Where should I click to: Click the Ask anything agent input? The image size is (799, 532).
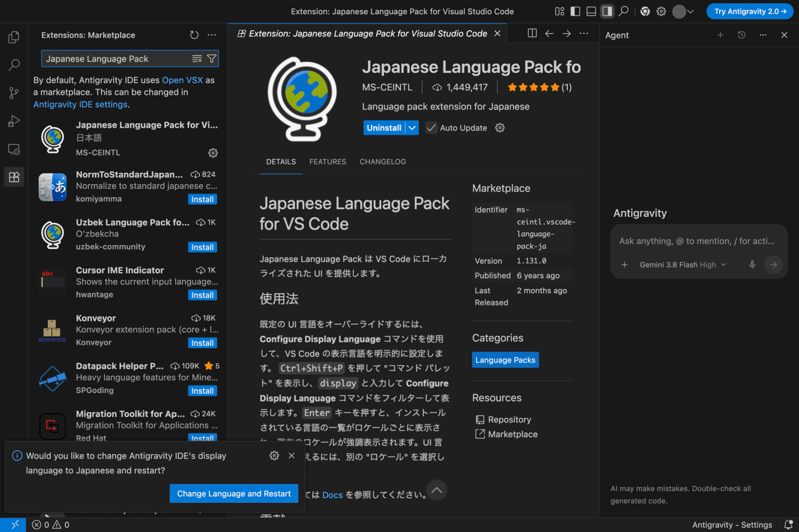pos(697,241)
